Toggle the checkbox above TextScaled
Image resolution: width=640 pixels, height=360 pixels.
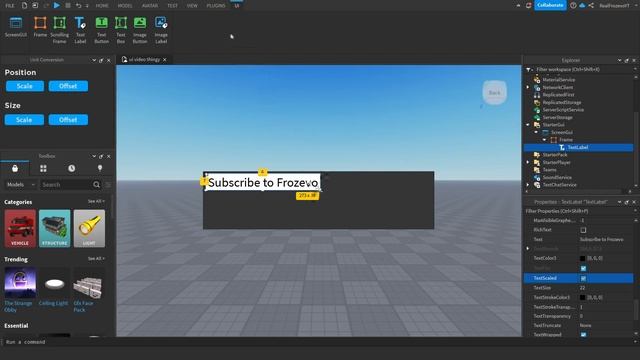click(583, 268)
